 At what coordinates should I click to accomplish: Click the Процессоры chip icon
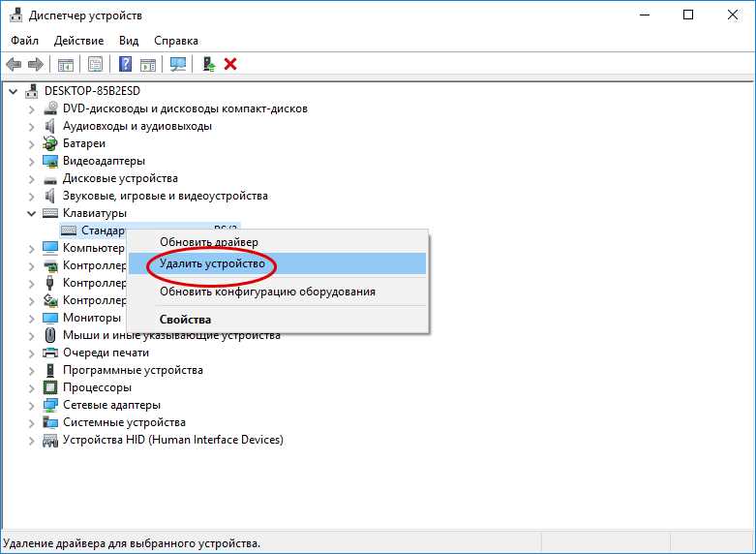[50, 387]
